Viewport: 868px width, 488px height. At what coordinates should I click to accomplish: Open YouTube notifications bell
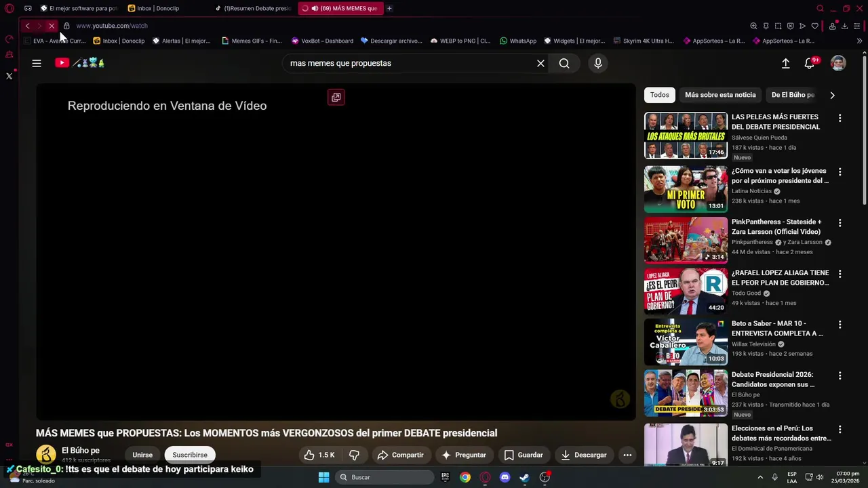pos(810,63)
